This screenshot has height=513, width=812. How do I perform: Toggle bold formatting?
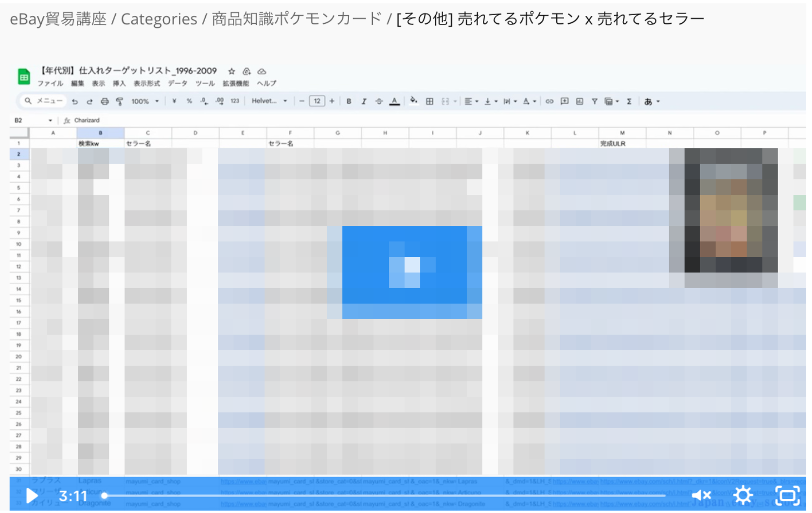click(x=349, y=101)
